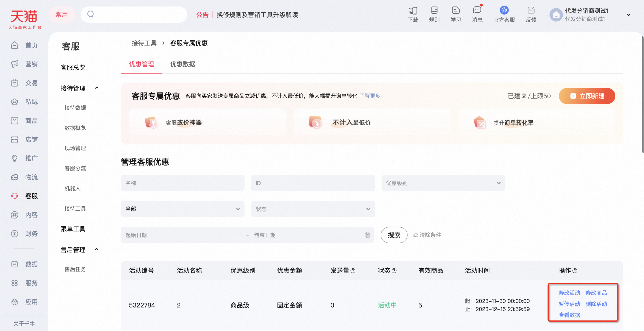
Task: Open 消息 messages chat bubble icon
Action: click(x=477, y=10)
